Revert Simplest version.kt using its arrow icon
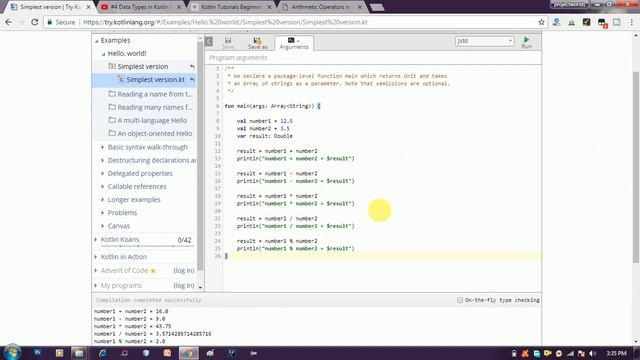This screenshot has width=640, height=360. click(192, 80)
